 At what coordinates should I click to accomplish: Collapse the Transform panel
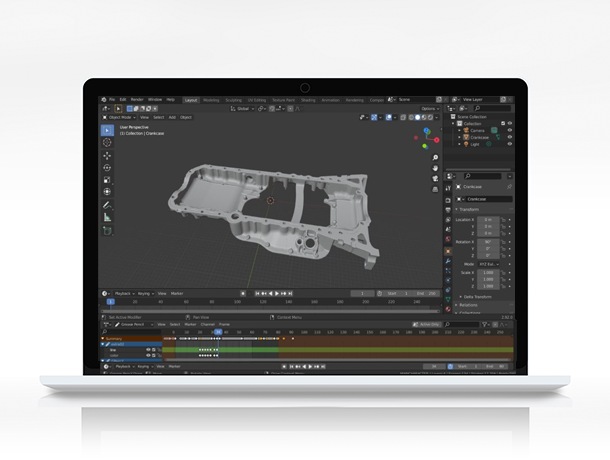[x=469, y=209]
